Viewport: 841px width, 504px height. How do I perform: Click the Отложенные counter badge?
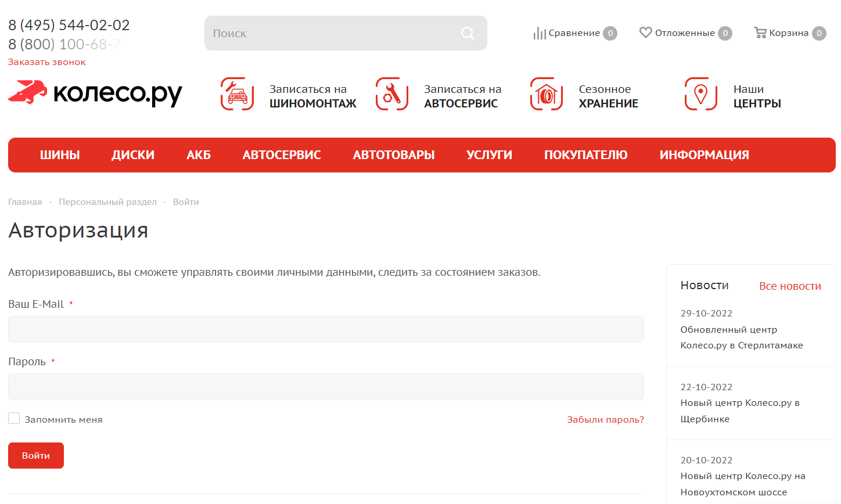tap(725, 33)
